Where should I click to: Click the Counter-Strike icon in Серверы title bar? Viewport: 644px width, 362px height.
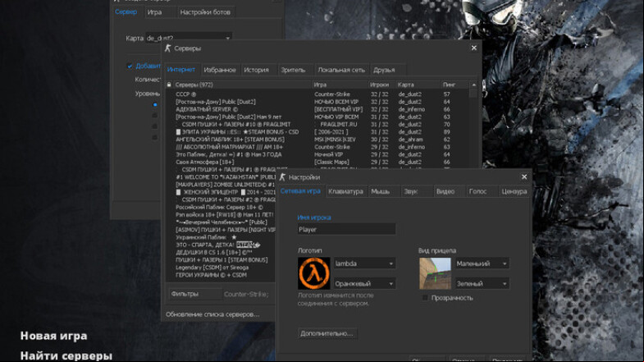pyautogui.click(x=167, y=48)
